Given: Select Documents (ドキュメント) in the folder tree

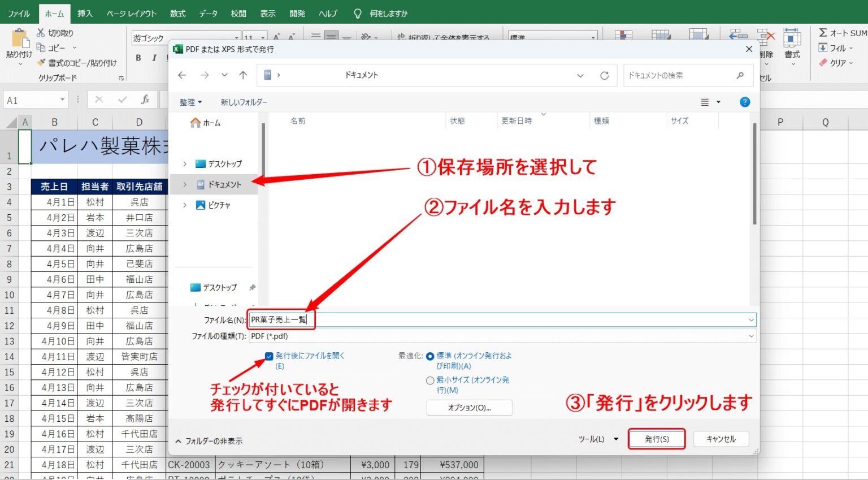Looking at the screenshot, I should point(219,185).
